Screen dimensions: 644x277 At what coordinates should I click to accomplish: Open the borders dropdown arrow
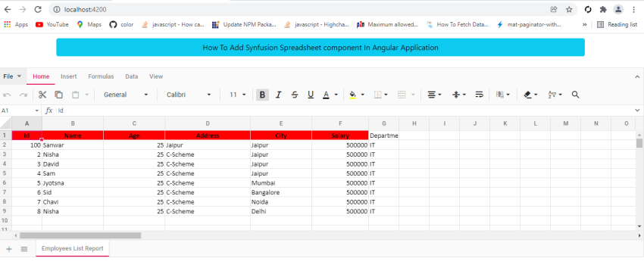point(386,95)
